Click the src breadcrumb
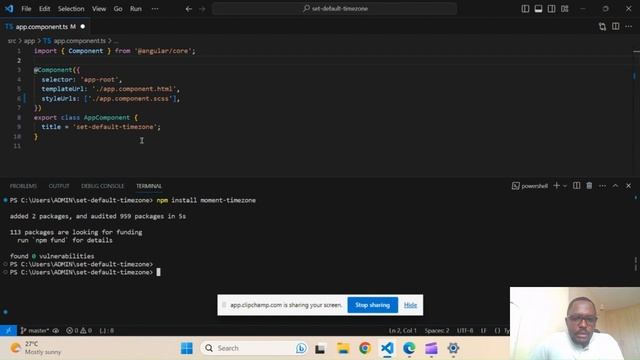This screenshot has width=640, height=360. tap(12, 41)
